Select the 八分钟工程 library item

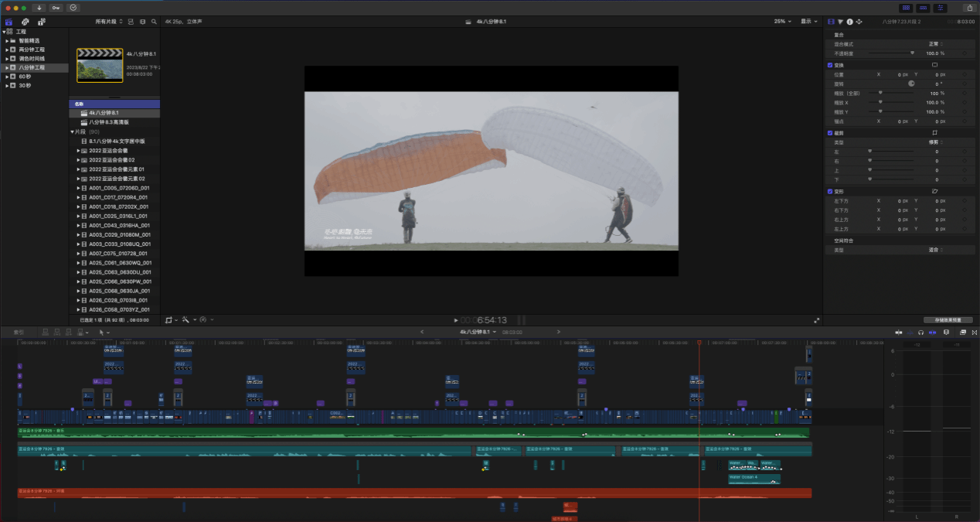[32, 68]
